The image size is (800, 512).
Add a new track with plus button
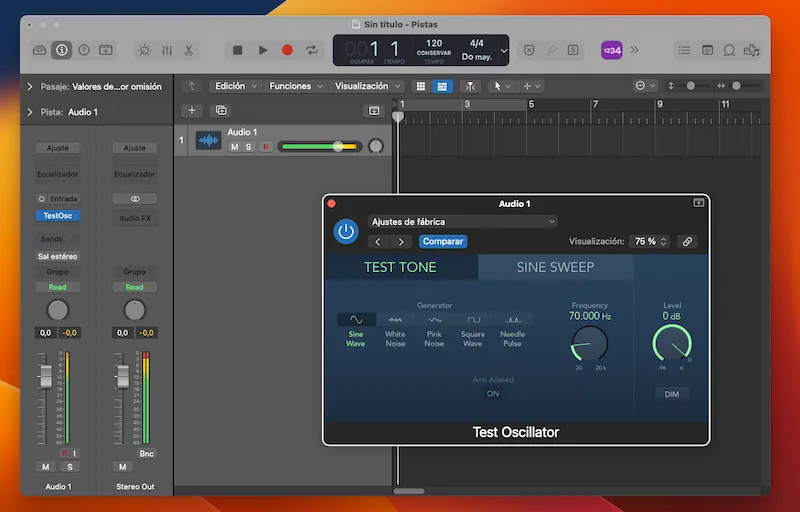tap(192, 111)
